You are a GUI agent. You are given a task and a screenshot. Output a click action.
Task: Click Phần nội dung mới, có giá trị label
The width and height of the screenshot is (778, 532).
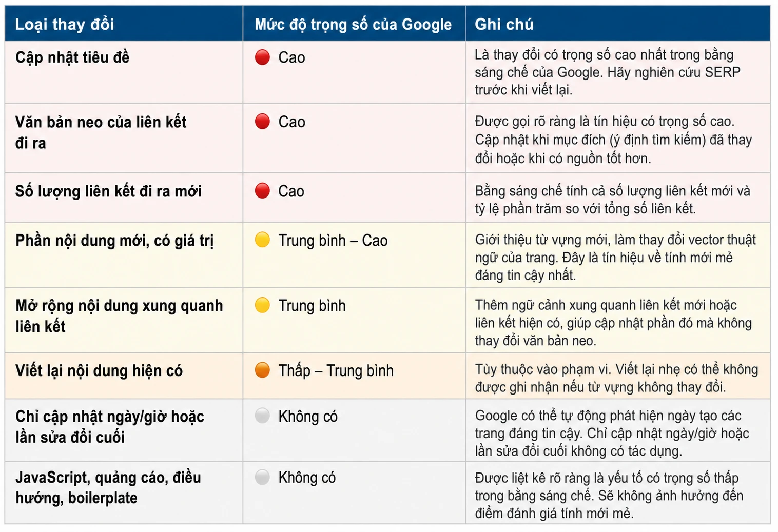(x=114, y=241)
